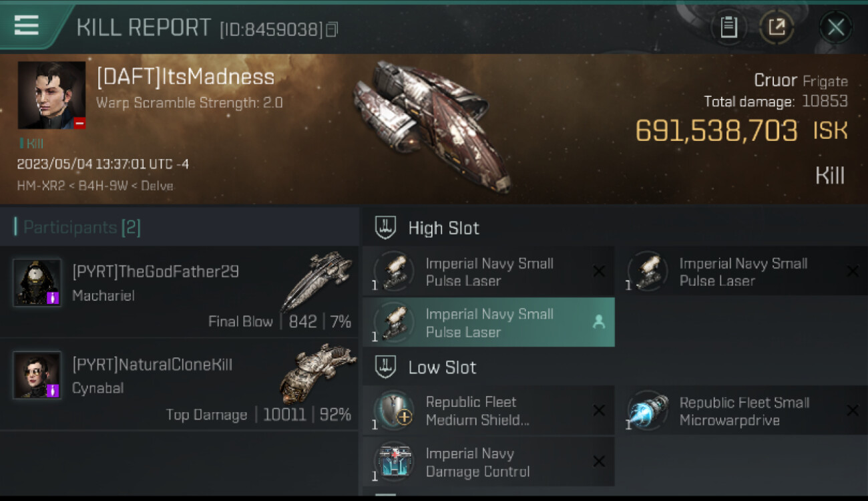The image size is (868, 501).
Task: Click the share export icon
Action: tap(777, 27)
